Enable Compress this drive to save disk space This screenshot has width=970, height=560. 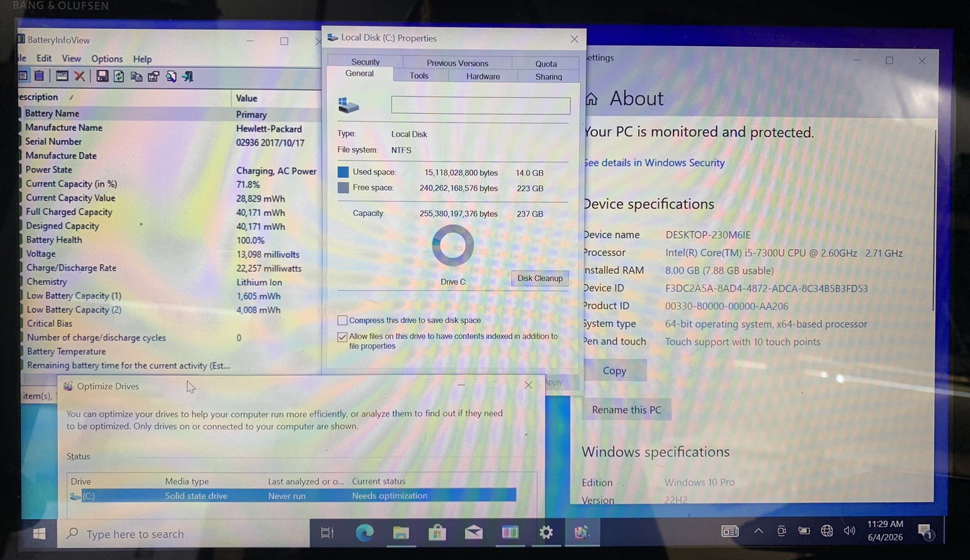343,321
